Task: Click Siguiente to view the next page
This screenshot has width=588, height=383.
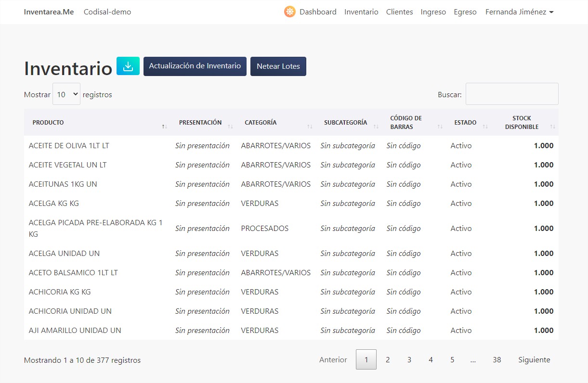Action: point(534,359)
